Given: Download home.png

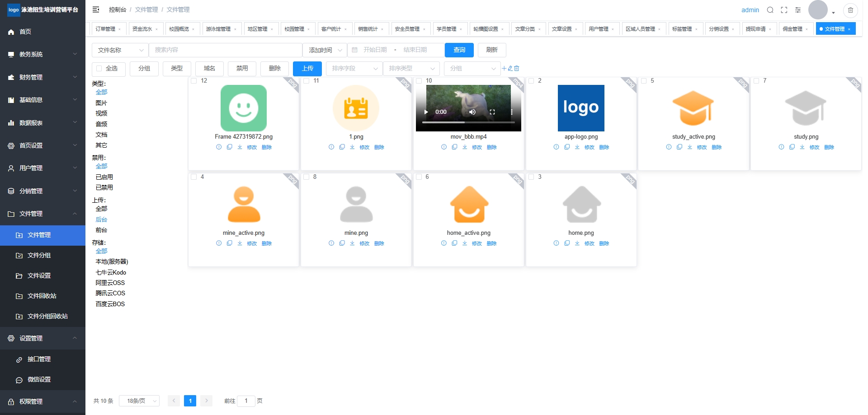Looking at the screenshot, I should coord(577,243).
